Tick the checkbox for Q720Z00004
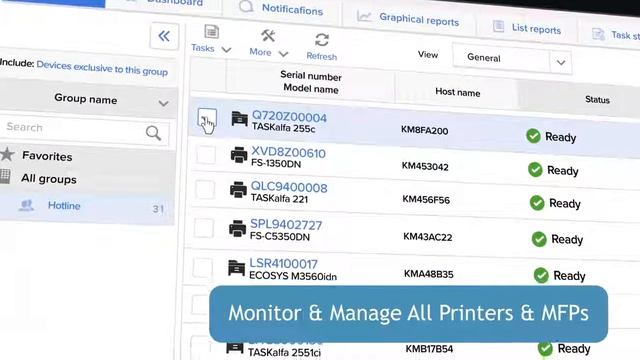640x360 pixels. pos(207,119)
